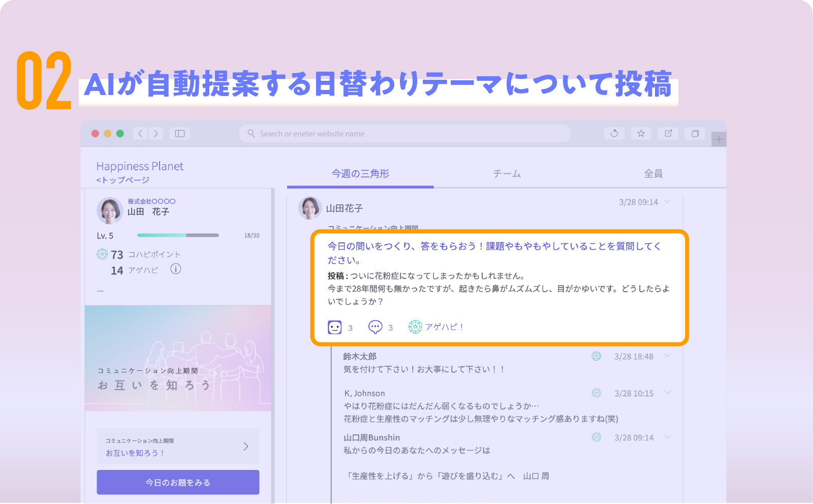Viewport: 813px width, 504px height.
Task: Click the share icon in browser toolbar
Action: (668, 134)
